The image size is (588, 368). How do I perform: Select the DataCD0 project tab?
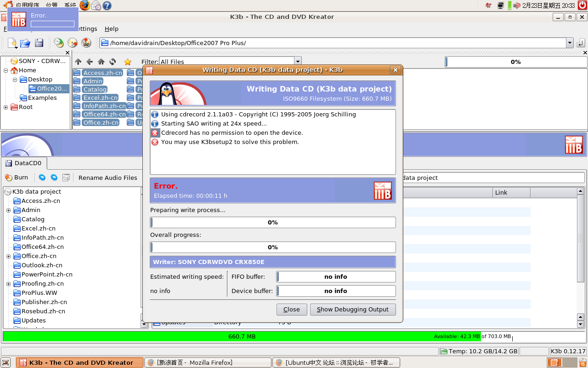24,163
